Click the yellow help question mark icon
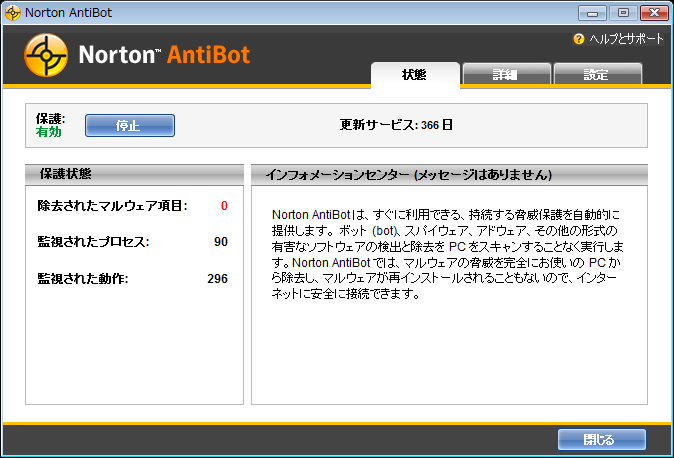This screenshot has height=458, width=674. [x=579, y=39]
